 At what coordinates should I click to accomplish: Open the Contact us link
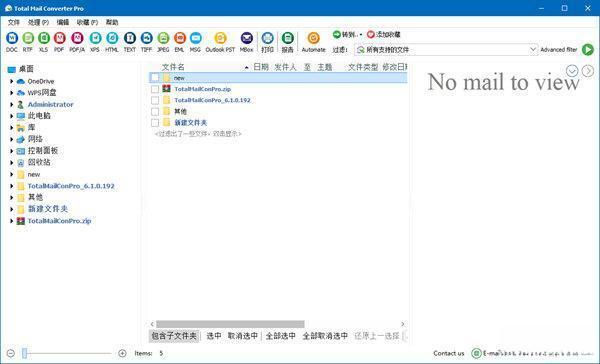click(448, 353)
